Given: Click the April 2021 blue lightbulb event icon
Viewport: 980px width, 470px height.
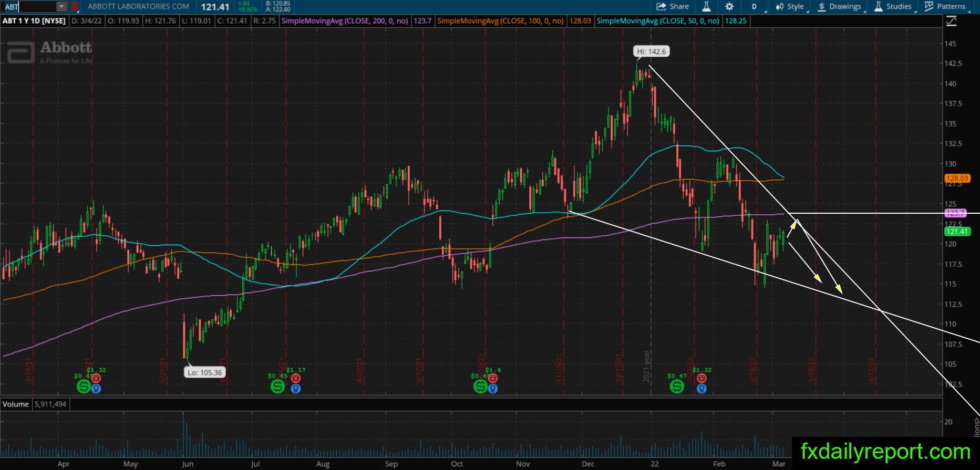Looking at the screenshot, I should click(x=96, y=389).
